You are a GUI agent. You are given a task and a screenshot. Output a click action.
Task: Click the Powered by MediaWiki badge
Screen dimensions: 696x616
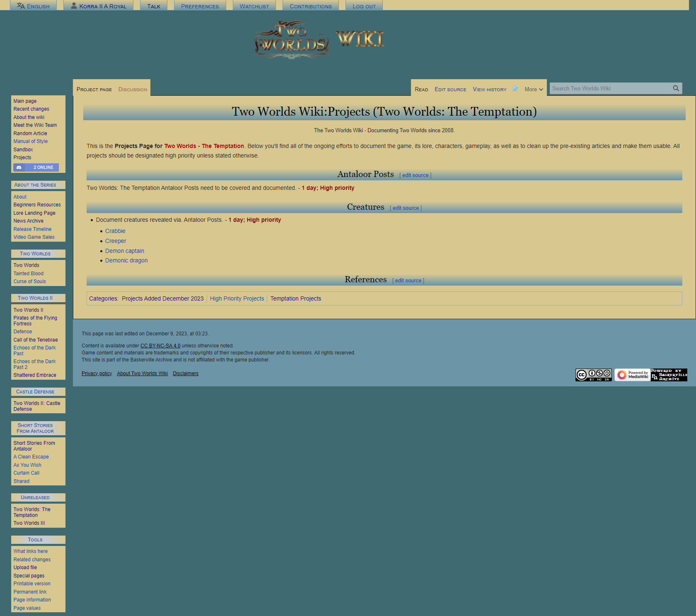[x=632, y=375]
